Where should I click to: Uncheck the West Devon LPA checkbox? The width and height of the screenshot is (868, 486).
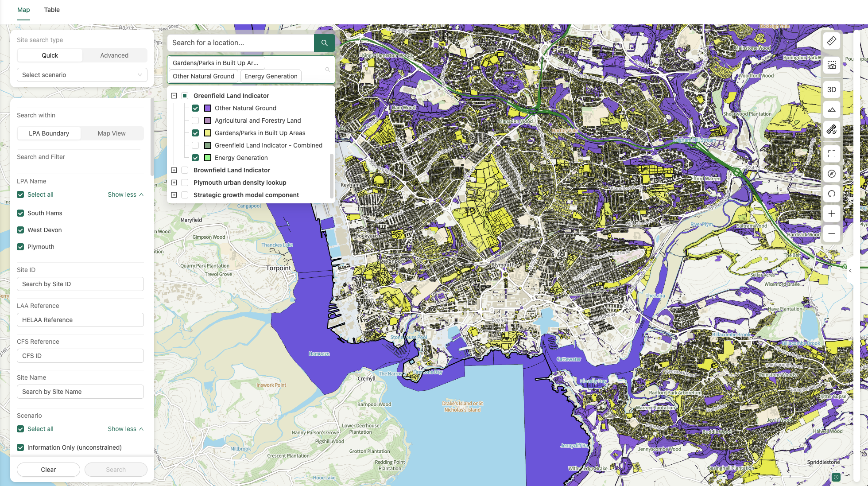(x=20, y=230)
